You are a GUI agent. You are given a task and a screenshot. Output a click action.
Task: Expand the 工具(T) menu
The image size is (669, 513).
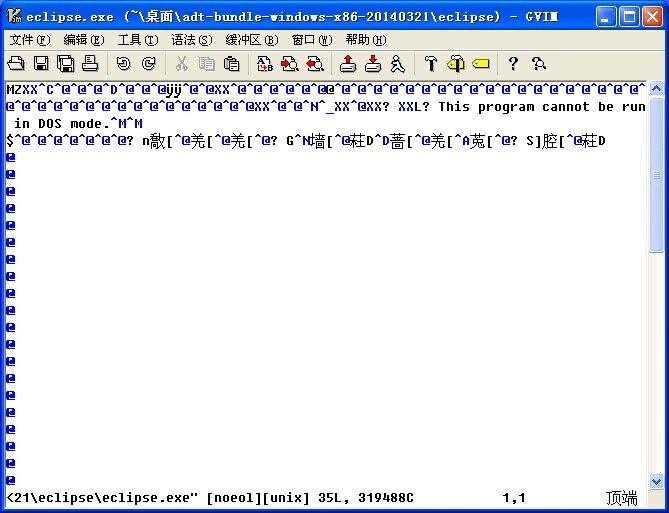pos(137,40)
